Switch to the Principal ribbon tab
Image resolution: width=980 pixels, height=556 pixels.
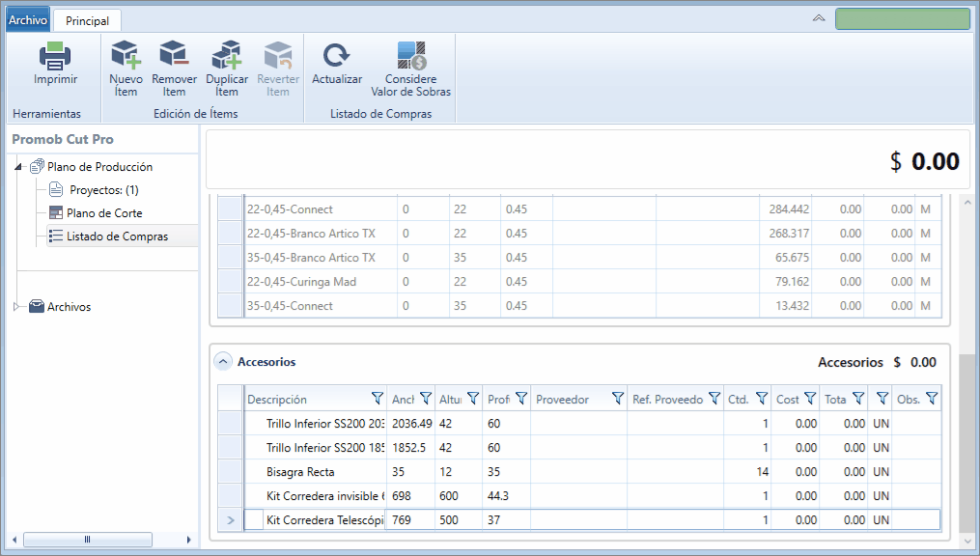click(x=87, y=20)
